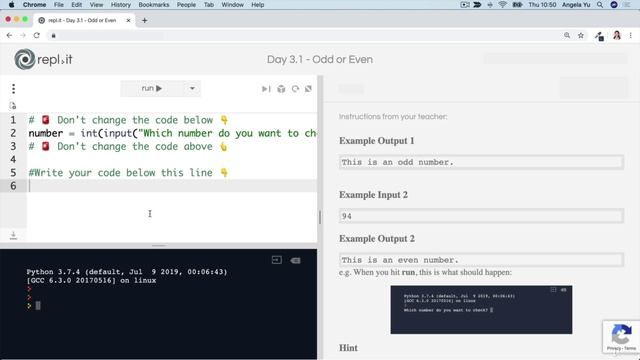Click the reCAPTCHA badge
This screenshot has width=640, height=360.
click(621, 337)
